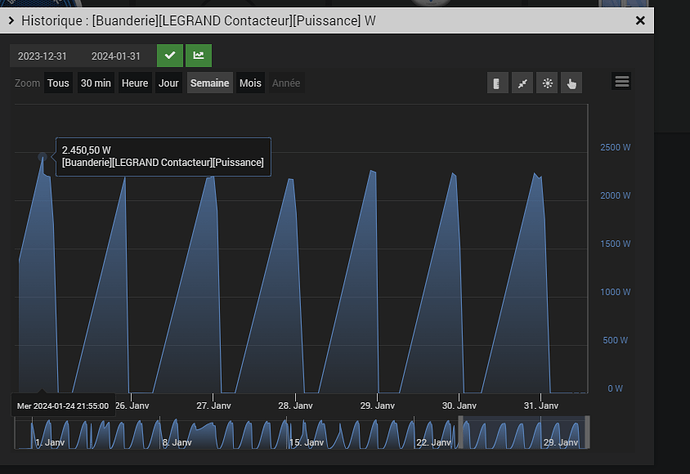Toggle the sun-shaped chart option icon
This screenshot has height=474, width=690.
click(547, 83)
